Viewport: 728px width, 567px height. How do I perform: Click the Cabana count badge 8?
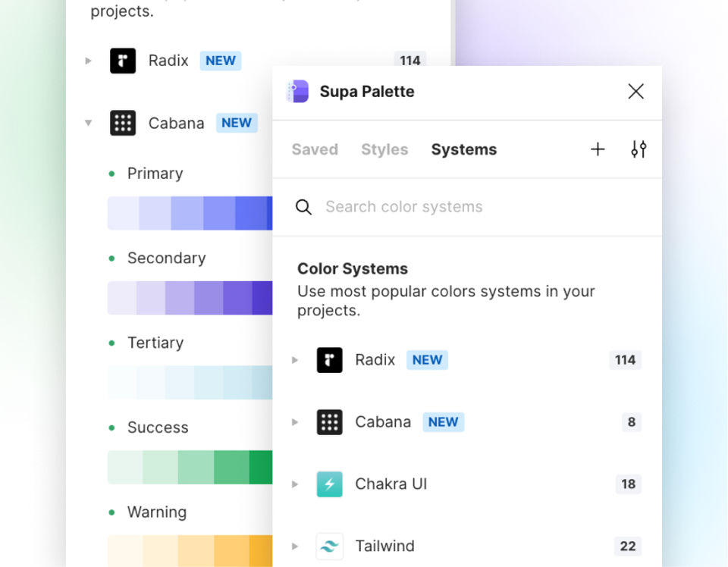click(632, 422)
